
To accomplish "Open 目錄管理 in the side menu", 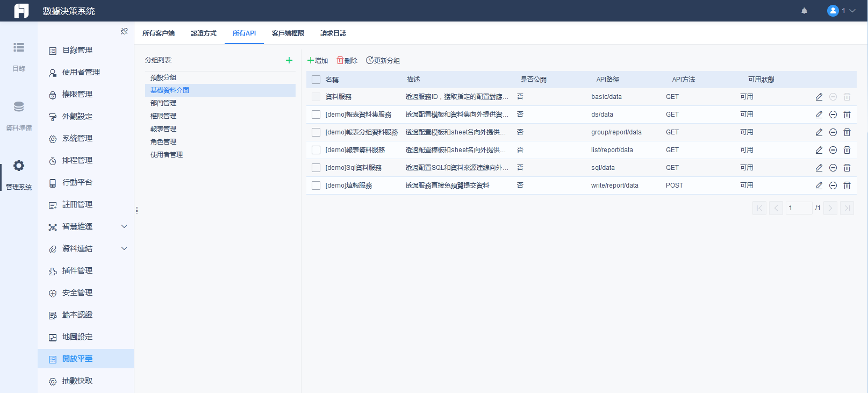I will coord(86,50).
